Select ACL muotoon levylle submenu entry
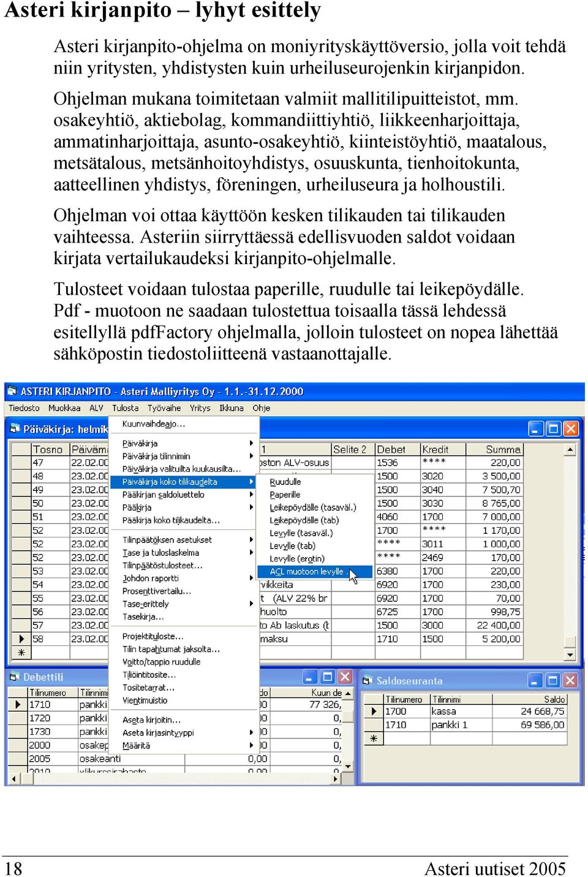The width and height of the screenshot is (588, 877). pos(315,572)
